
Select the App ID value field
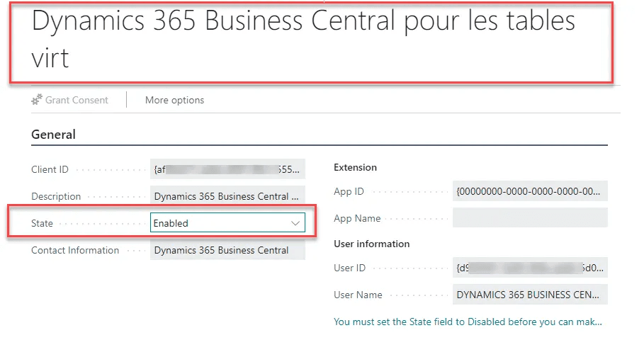pos(530,191)
